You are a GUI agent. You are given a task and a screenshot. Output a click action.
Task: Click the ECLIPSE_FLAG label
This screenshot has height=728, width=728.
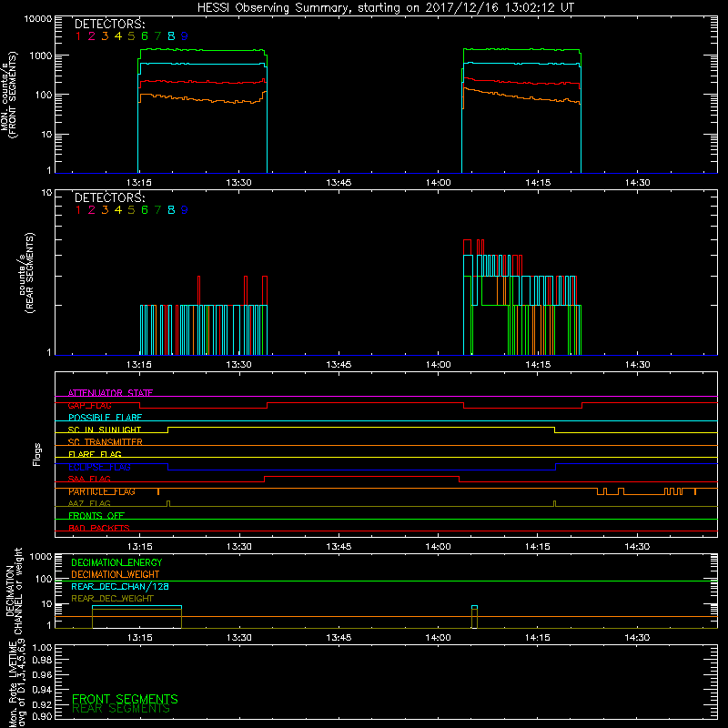click(99, 467)
